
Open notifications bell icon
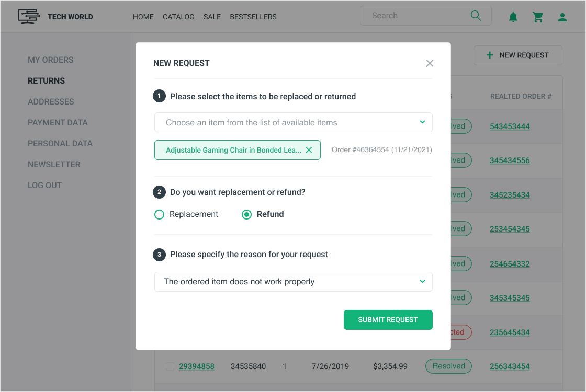(513, 17)
